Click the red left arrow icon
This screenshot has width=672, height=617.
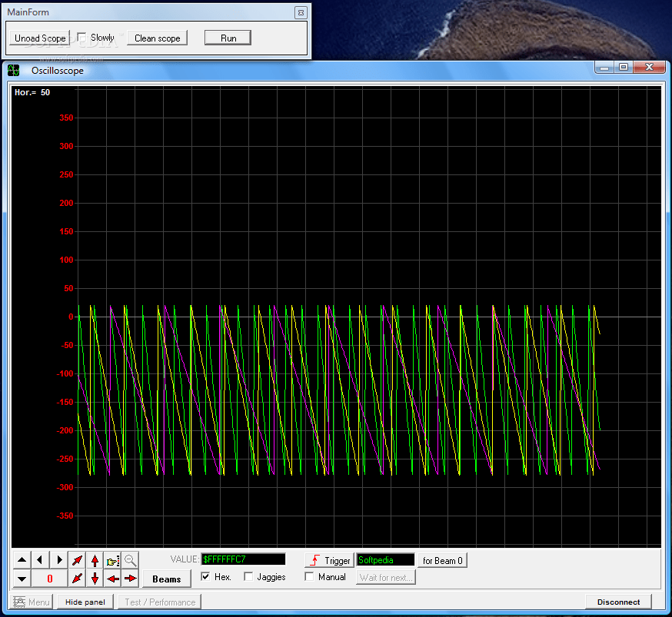point(112,578)
